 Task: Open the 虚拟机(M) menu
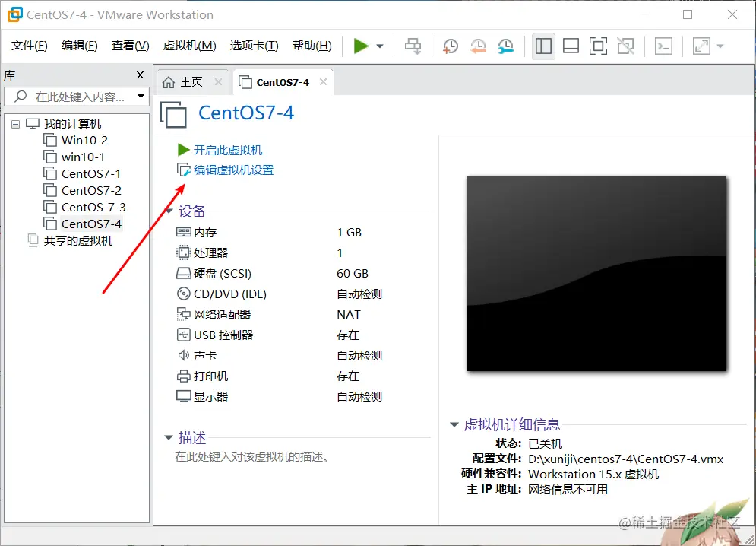tap(189, 46)
